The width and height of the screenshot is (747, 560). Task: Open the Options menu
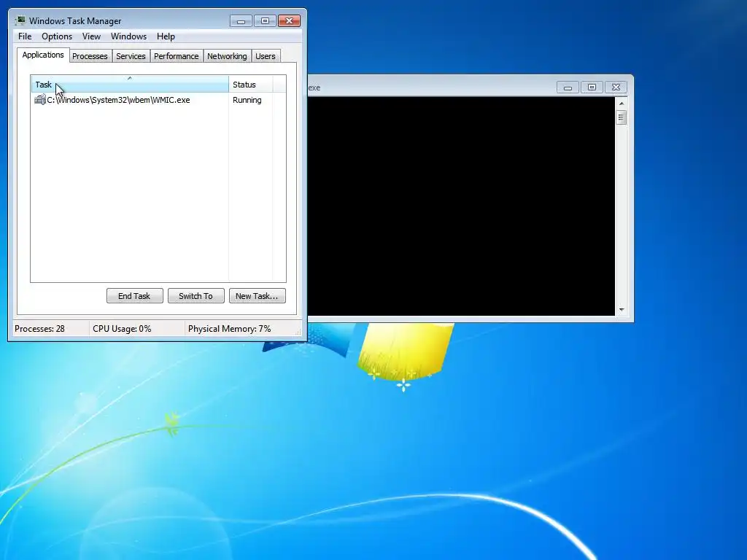[x=57, y=36]
